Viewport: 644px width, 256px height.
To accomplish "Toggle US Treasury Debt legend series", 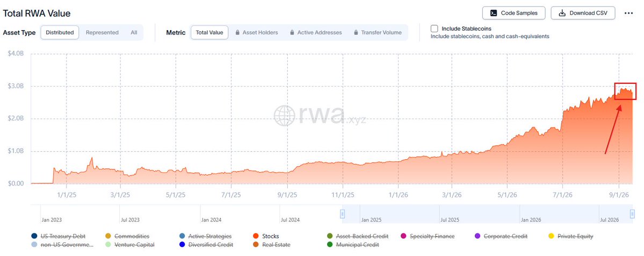I will tap(59, 236).
